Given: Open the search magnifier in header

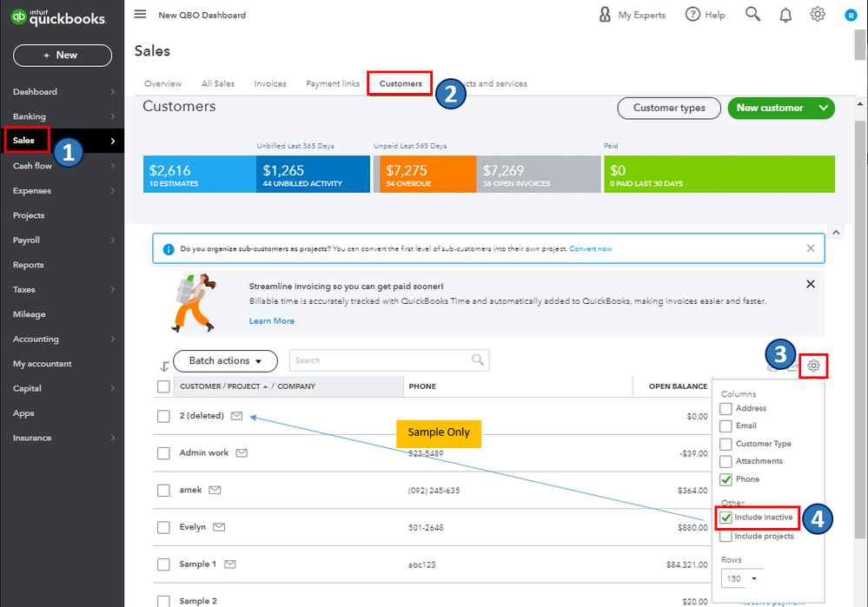Looking at the screenshot, I should pyautogui.click(x=753, y=15).
